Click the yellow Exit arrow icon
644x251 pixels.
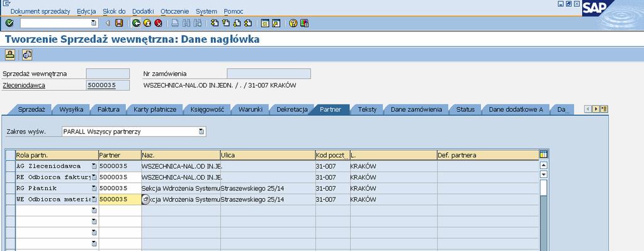[x=147, y=23]
